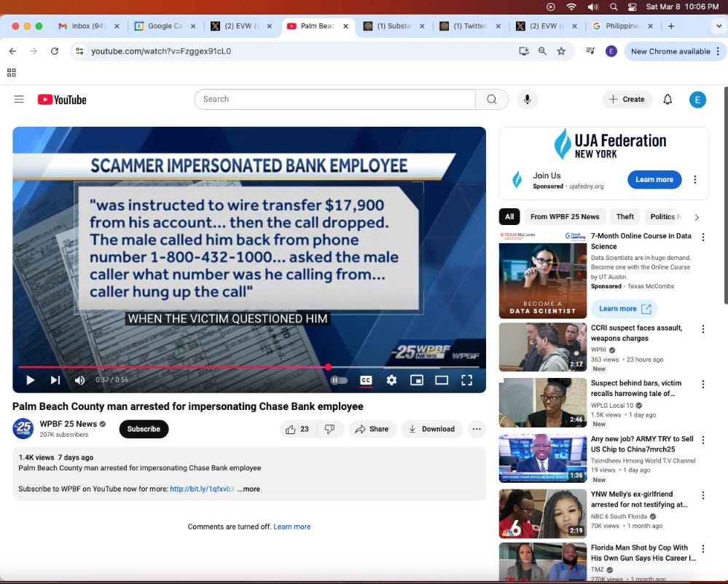The width and height of the screenshot is (728, 584).
Task: Dislike the video thumbs down
Action: click(329, 429)
